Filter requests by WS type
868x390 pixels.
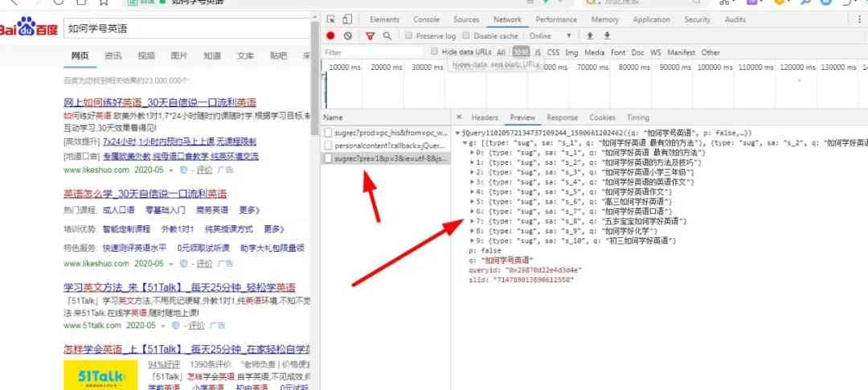[656, 52]
